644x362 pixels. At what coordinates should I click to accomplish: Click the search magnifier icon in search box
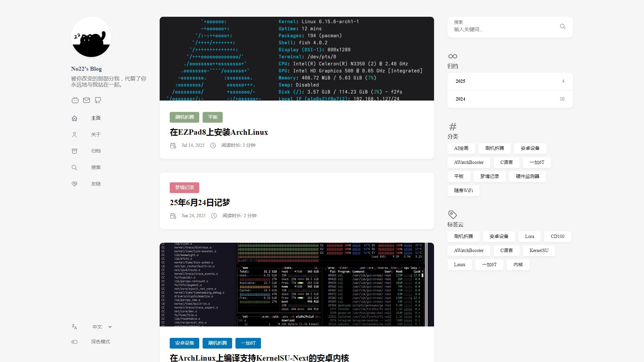(562, 26)
